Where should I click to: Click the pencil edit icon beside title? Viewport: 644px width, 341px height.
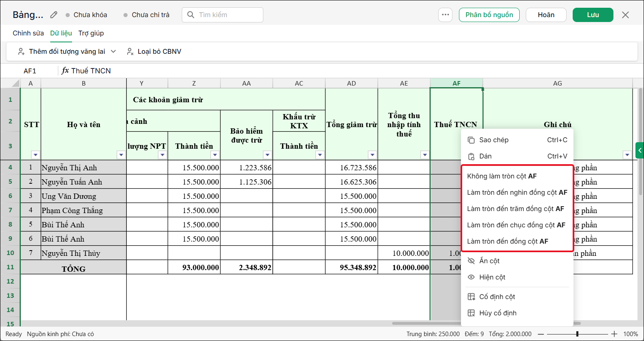[x=54, y=15]
